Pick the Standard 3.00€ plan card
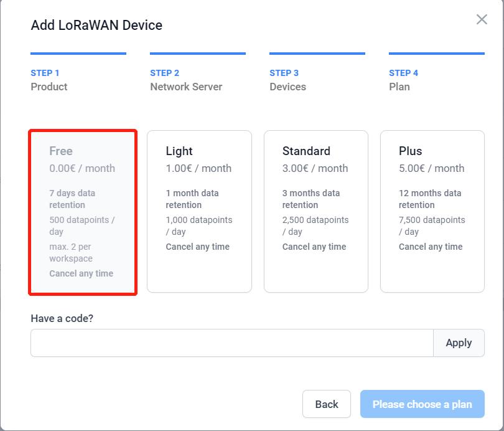This screenshot has width=504, height=431. pyautogui.click(x=315, y=212)
